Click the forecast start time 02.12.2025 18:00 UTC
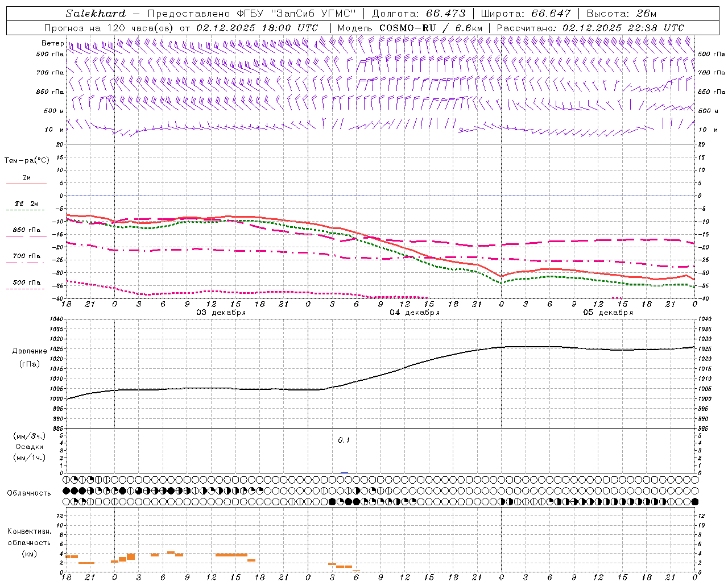Screen dimensions: 728x582 (x=257, y=28)
